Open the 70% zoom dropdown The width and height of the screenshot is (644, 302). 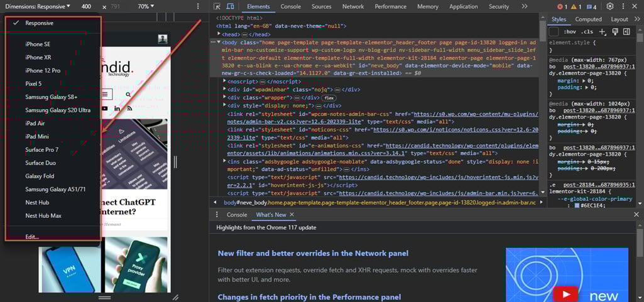click(146, 6)
